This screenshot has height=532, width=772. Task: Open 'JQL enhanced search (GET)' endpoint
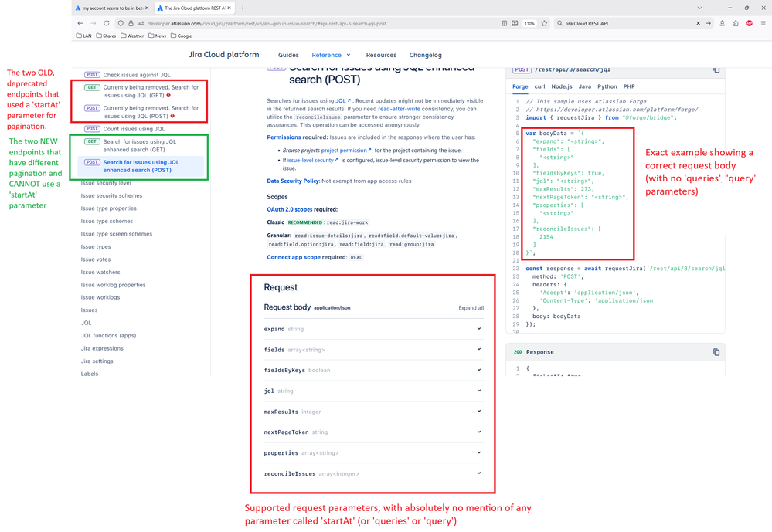pos(141,145)
